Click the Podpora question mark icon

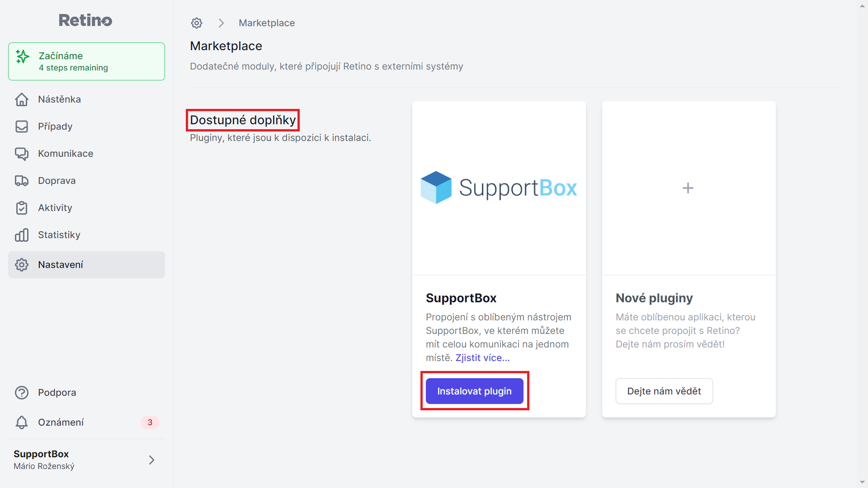point(22,393)
